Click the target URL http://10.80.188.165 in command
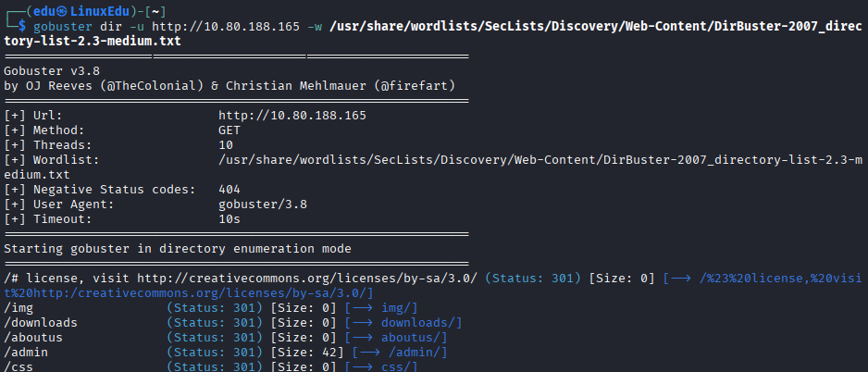 click(x=226, y=26)
